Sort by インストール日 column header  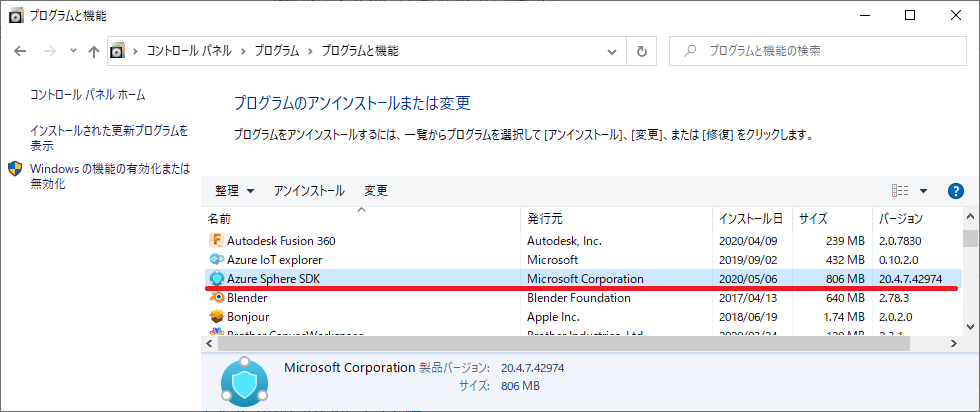pos(752,218)
